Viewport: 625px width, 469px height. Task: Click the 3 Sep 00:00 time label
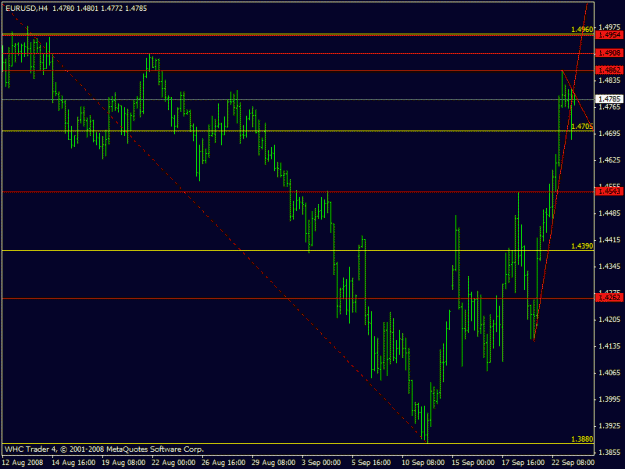321,463
